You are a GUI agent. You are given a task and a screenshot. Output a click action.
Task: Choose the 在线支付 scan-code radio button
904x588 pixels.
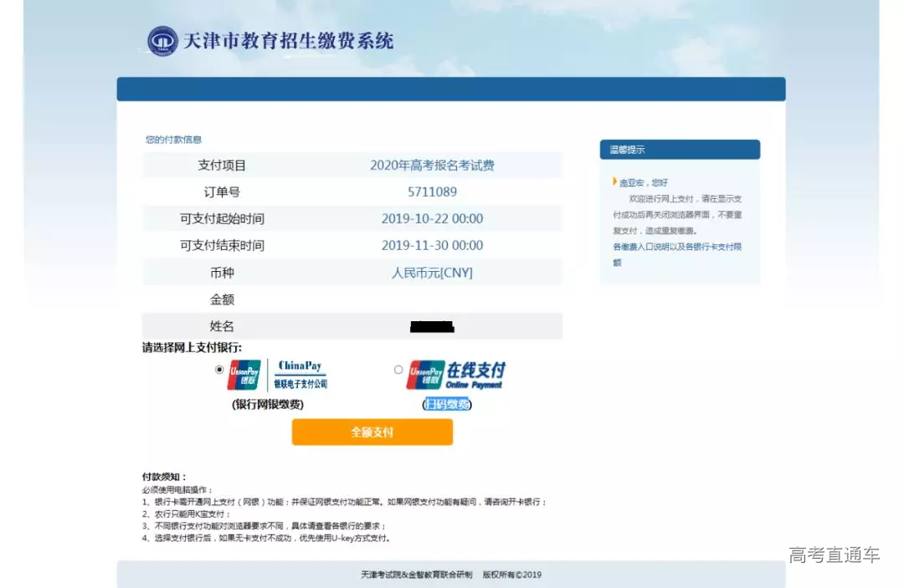coord(398,369)
